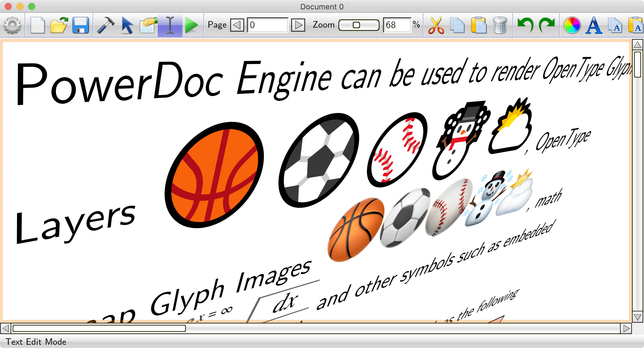Viewport: 644px width, 348px height.
Task: Click the word "Layers" in the document
Action: coord(75,224)
